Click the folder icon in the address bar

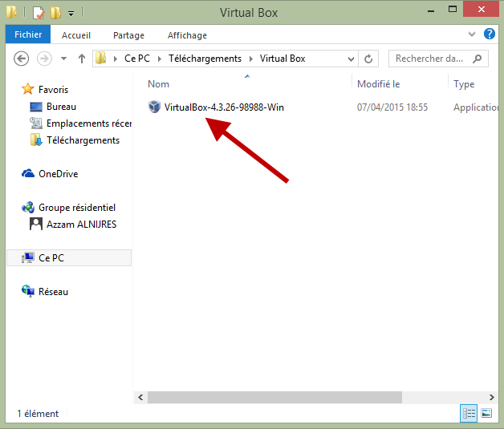click(x=101, y=59)
